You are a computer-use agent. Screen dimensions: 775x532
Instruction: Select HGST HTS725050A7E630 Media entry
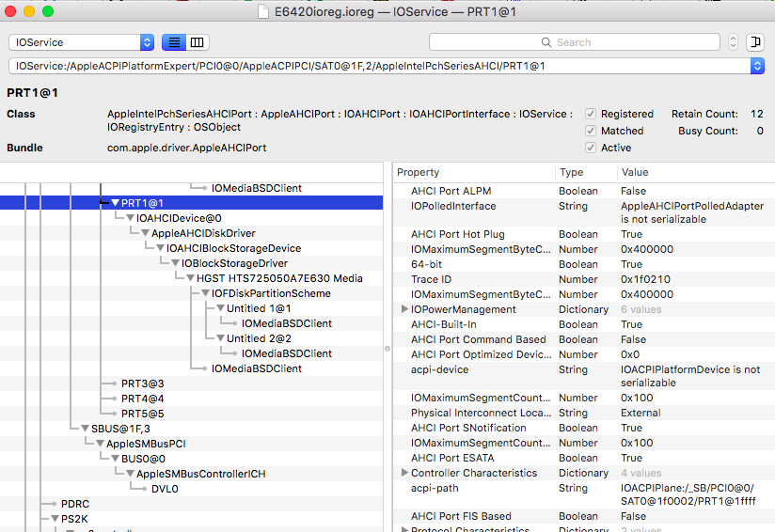279,278
